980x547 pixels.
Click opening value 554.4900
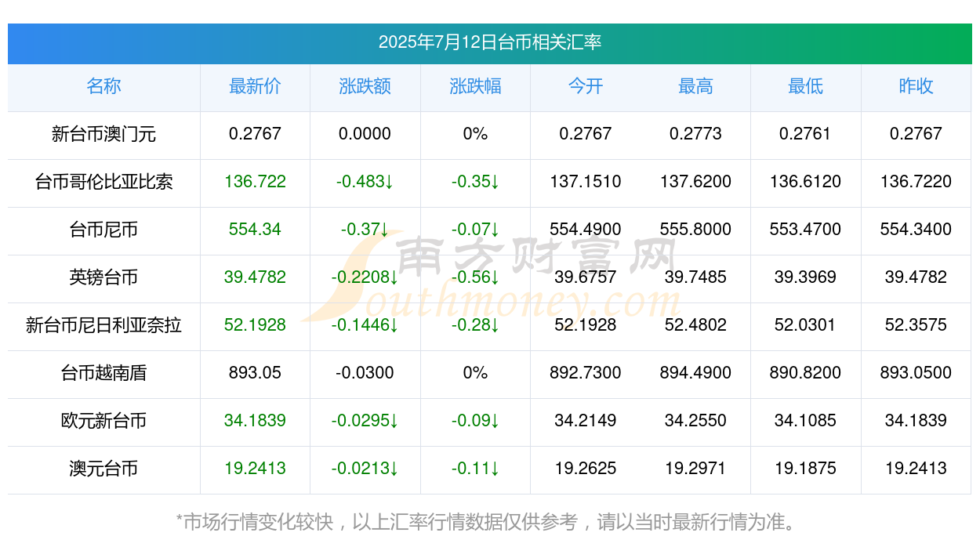pos(586,230)
